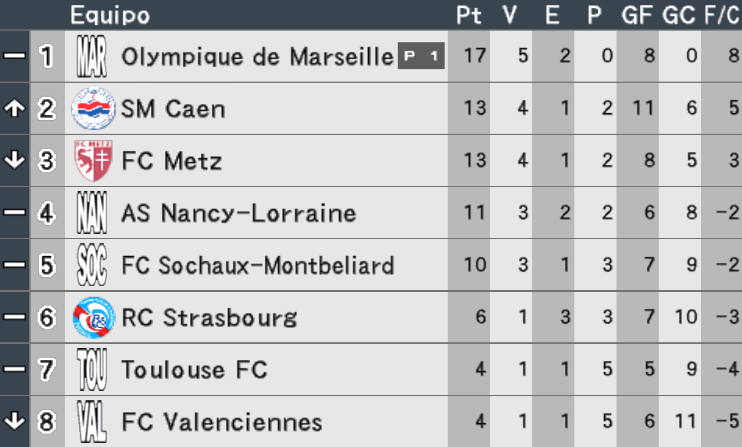Select the Toulouse FC team name
The image size is (742, 447).
click(194, 369)
